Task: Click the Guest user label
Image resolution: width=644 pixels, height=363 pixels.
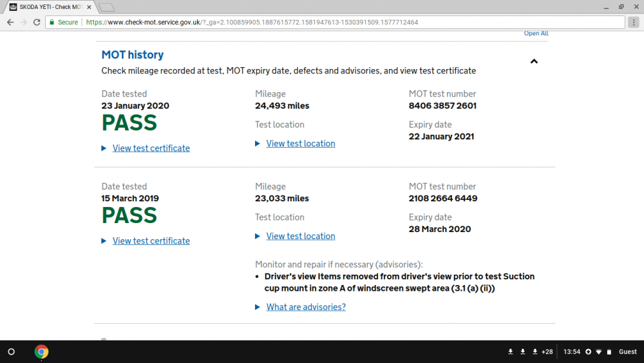Action: click(x=627, y=352)
